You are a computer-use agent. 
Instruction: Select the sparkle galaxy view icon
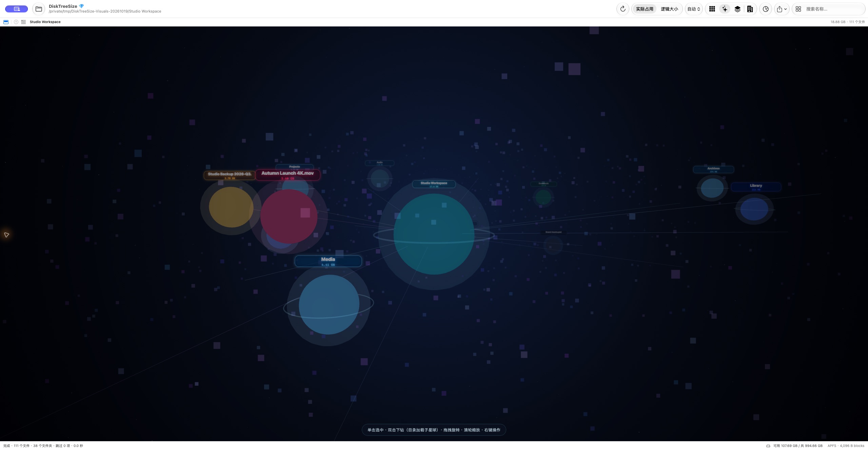(x=725, y=9)
